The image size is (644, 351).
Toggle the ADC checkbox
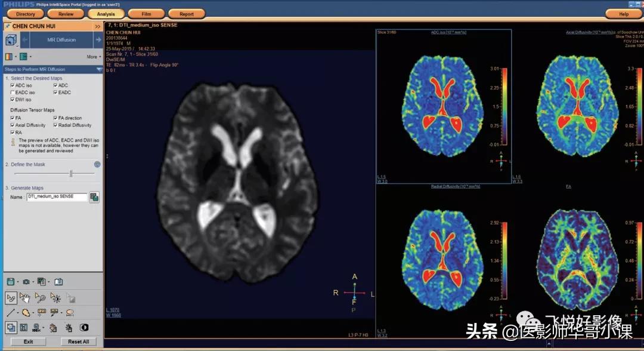pos(55,85)
